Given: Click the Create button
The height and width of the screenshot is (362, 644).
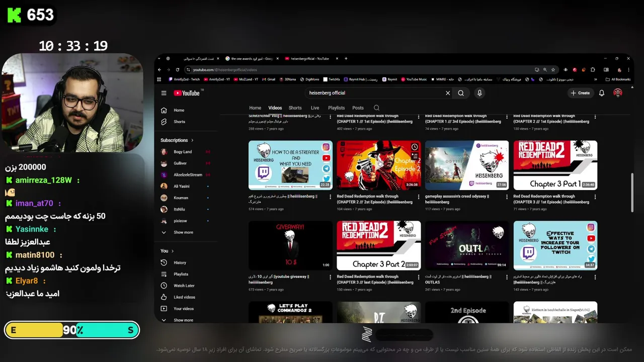Looking at the screenshot, I should click(x=580, y=93).
